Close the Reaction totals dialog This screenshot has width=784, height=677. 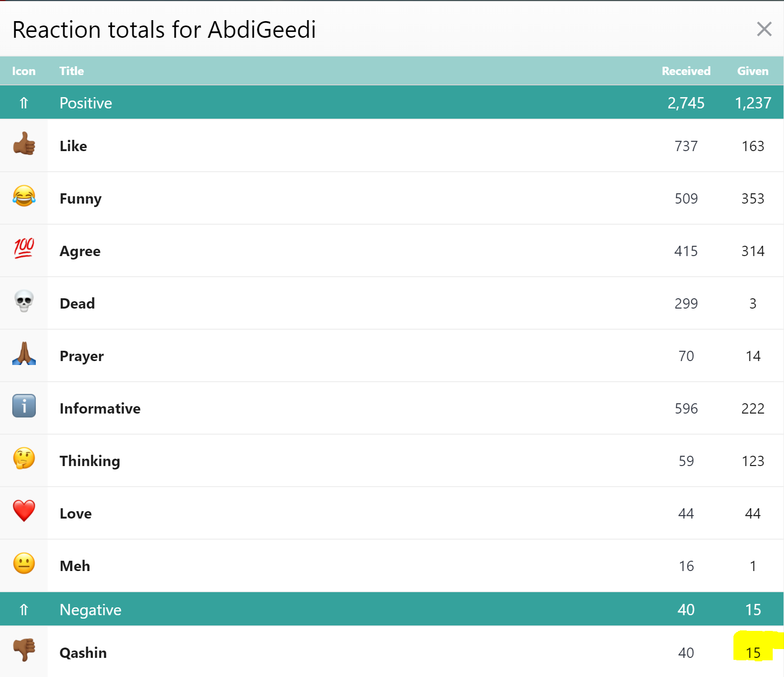tap(764, 29)
